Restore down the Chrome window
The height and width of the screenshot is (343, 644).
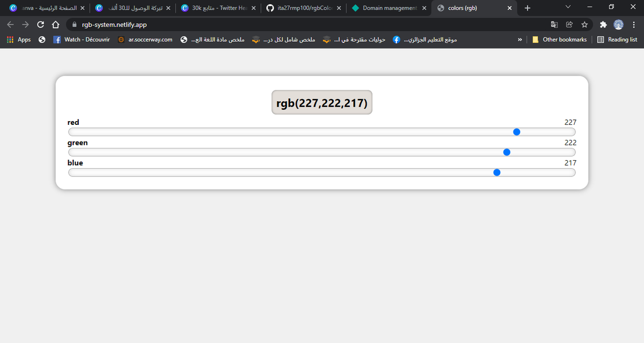coord(611,7)
